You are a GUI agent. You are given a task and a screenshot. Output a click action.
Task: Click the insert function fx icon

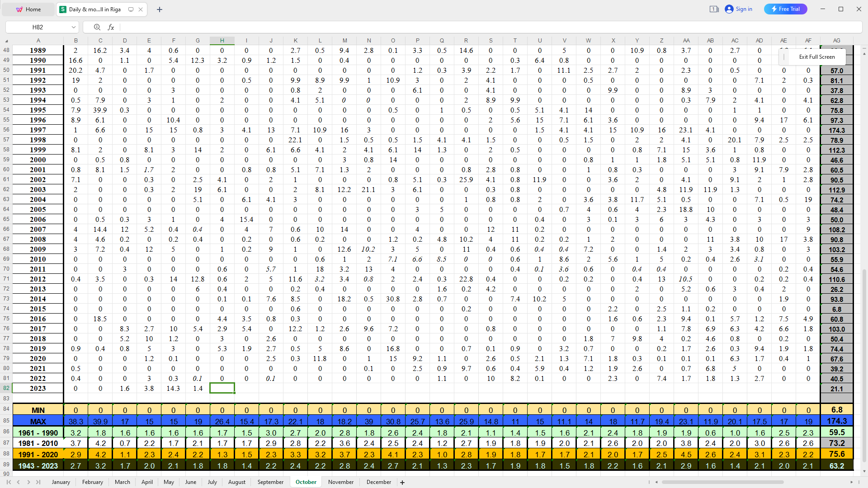pos(111,27)
